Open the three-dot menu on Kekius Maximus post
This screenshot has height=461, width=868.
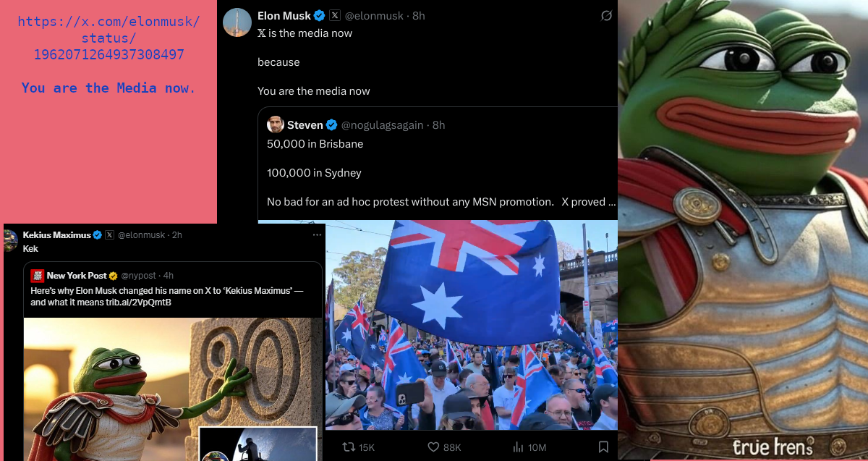coord(317,235)
